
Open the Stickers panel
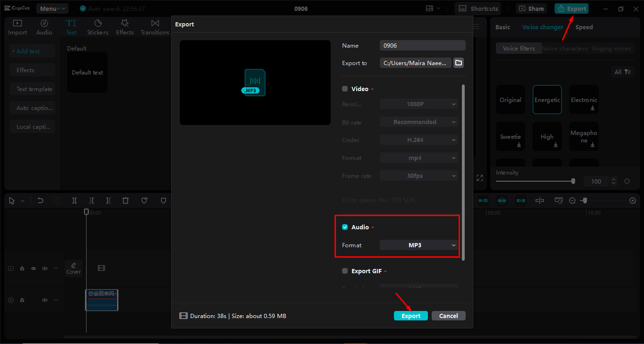(x=98, y=27)
